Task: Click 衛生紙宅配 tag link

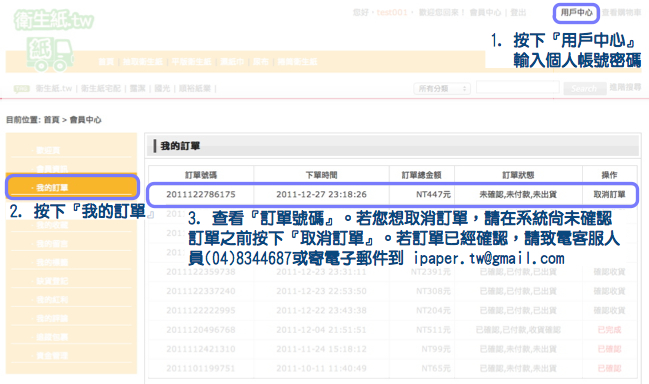Action: (101, 89)
